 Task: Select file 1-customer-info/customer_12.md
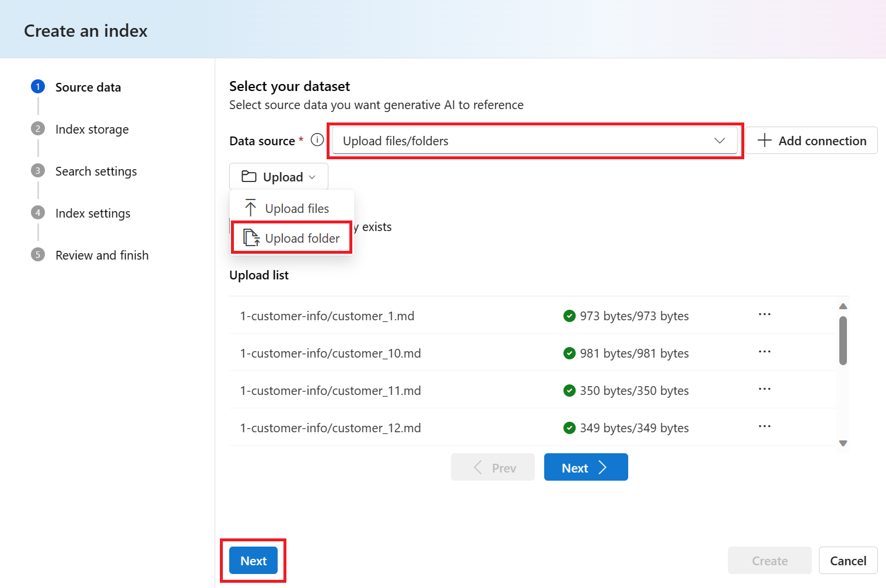331,428
